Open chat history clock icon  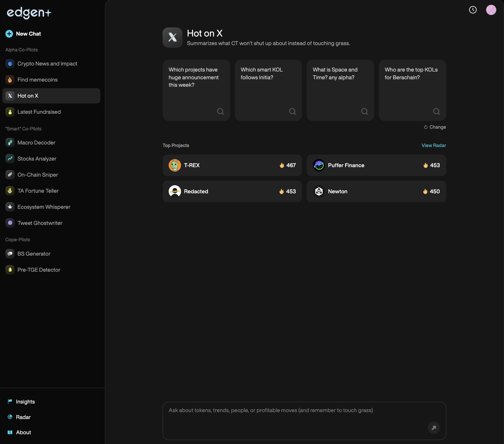[x=473, y=10]
